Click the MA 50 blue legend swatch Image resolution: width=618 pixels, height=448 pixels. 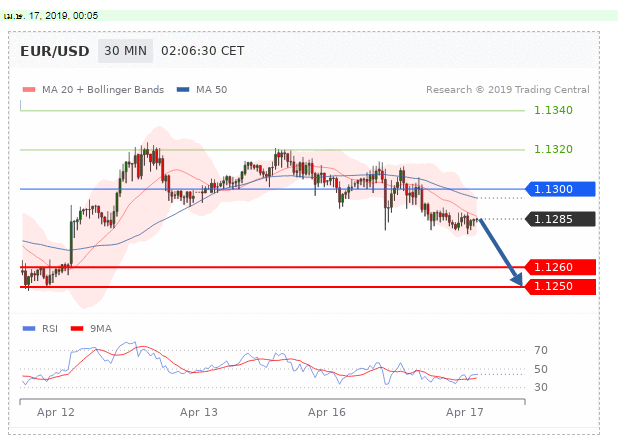[x=183, y=89]
